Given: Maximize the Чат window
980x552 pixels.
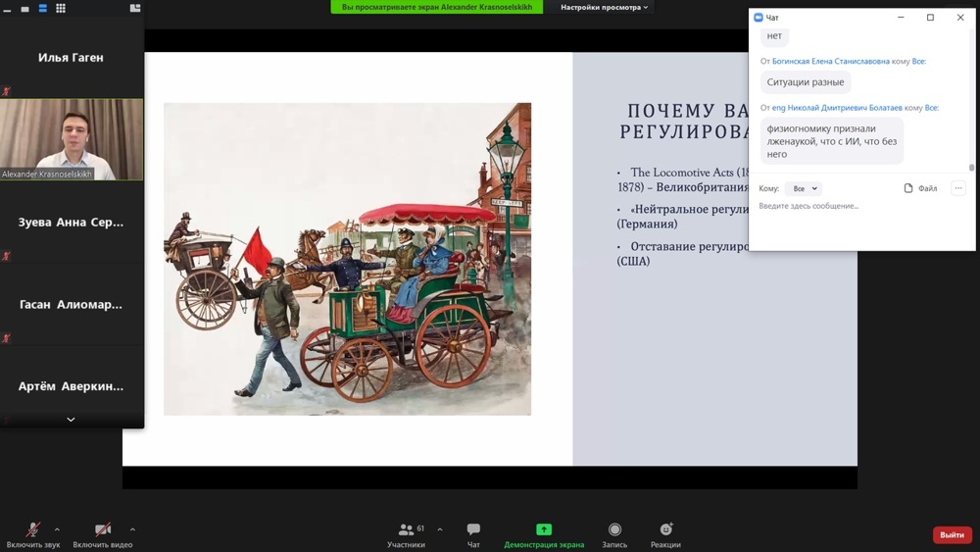Looking at the screenshot, I should [x=931, y=18].
